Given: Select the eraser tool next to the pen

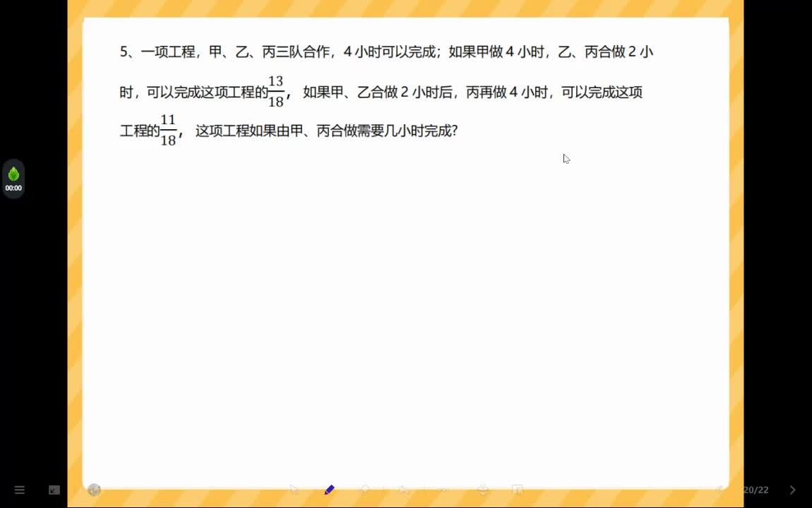Looking at the screenshot, I should [365, 490].
